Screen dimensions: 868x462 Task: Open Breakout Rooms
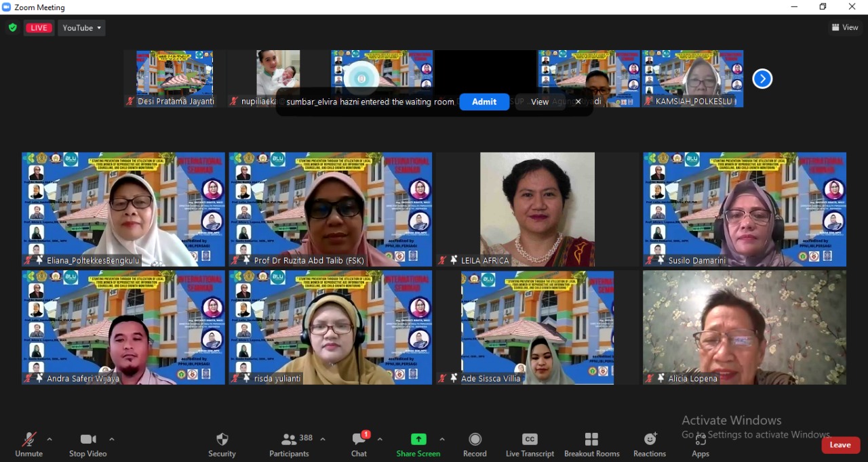coord(591,444)
